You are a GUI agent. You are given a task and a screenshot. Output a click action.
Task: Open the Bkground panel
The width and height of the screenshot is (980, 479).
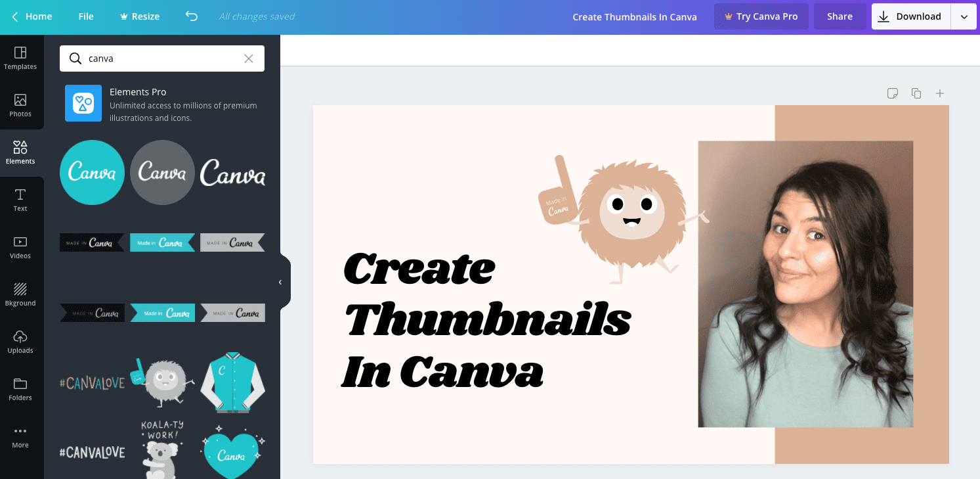click(20, 294)
